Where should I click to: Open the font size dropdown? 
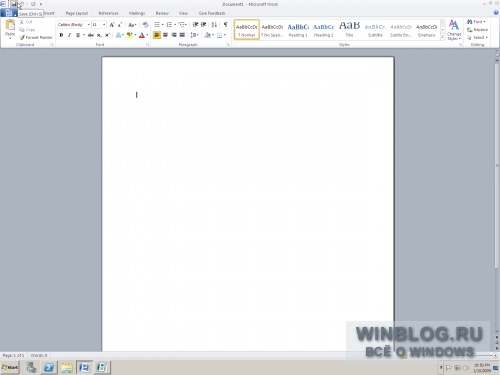click(104, 25)
